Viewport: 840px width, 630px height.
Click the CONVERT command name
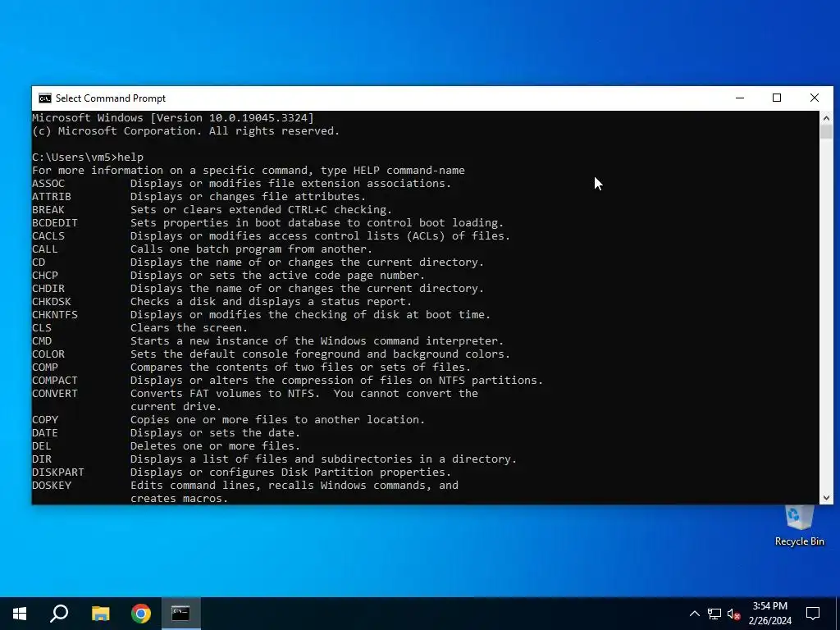[x=55, y=393]
